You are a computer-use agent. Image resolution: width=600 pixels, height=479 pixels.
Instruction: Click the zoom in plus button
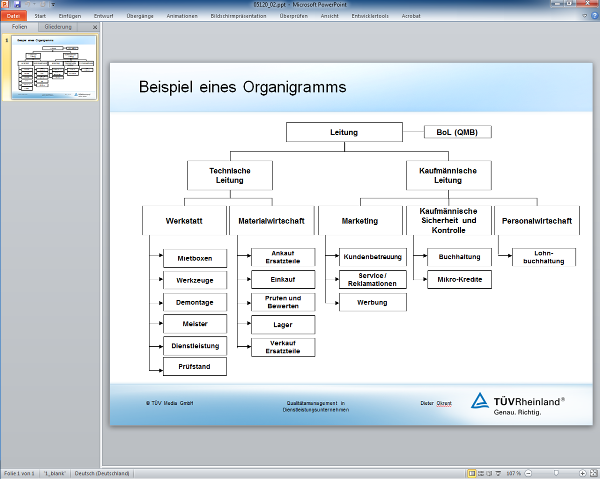(x=581, y=473)
